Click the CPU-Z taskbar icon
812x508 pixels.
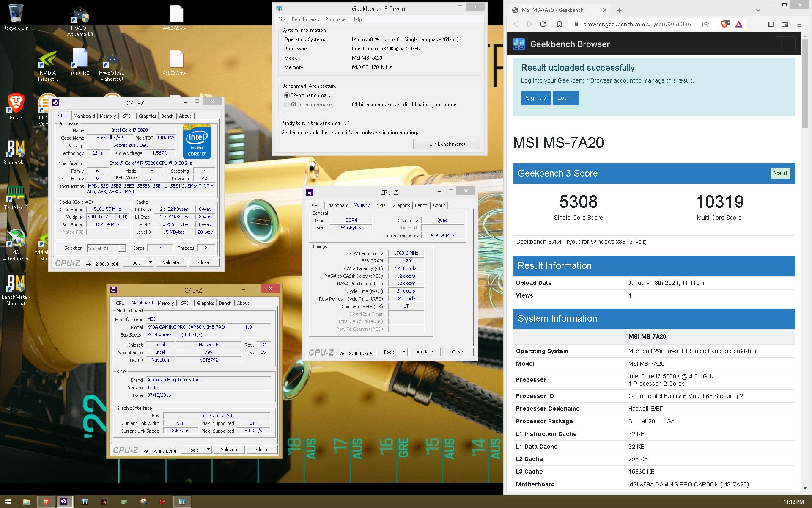click(64, 502)
